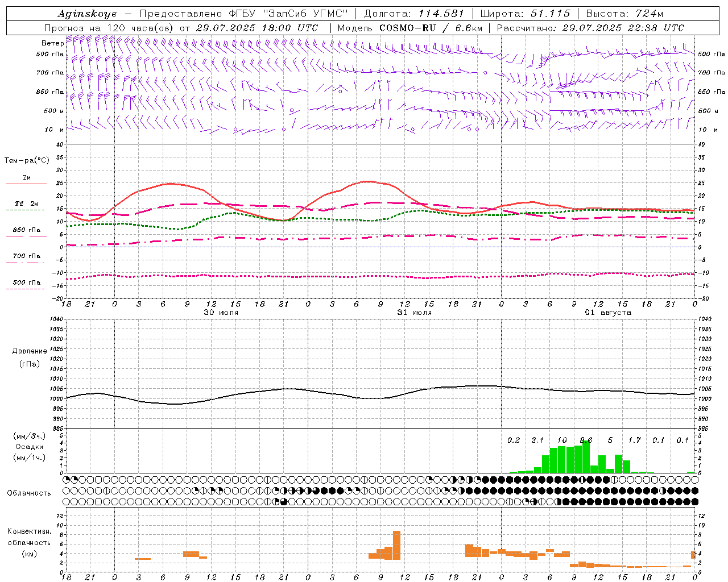The height and width of the screenshot is (582, 728).
Task: Select the latitude value 51.115
Action: (550, 14)
